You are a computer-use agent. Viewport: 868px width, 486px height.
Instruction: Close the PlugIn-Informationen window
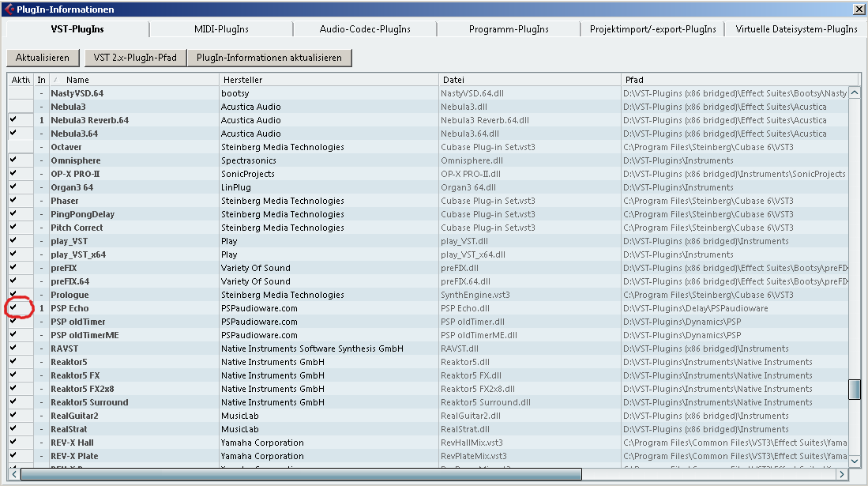pos(859,9)
